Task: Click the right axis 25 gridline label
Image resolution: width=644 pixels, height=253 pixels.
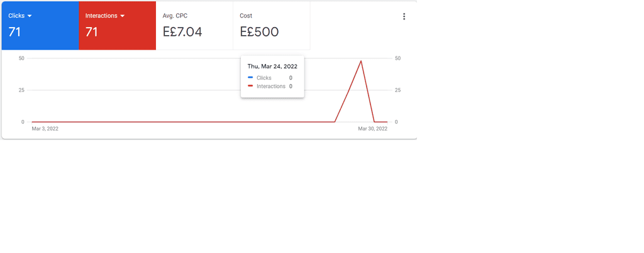Action: [x=397, y=90]
